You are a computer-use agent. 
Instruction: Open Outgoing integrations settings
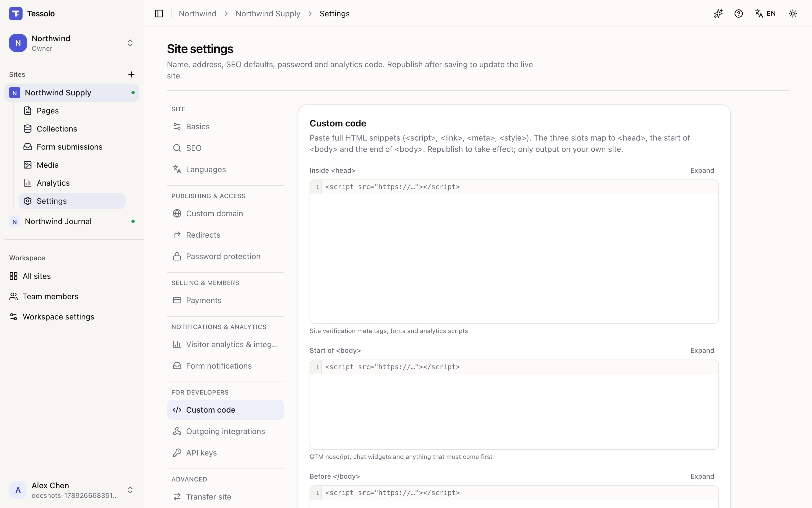coord(226,432)
